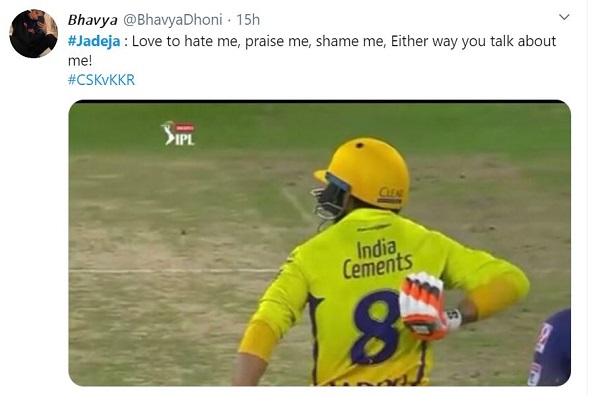Open the tweet via 15h timestamp
This screenshot has height=395, width=600.
[x=248, y=20]
